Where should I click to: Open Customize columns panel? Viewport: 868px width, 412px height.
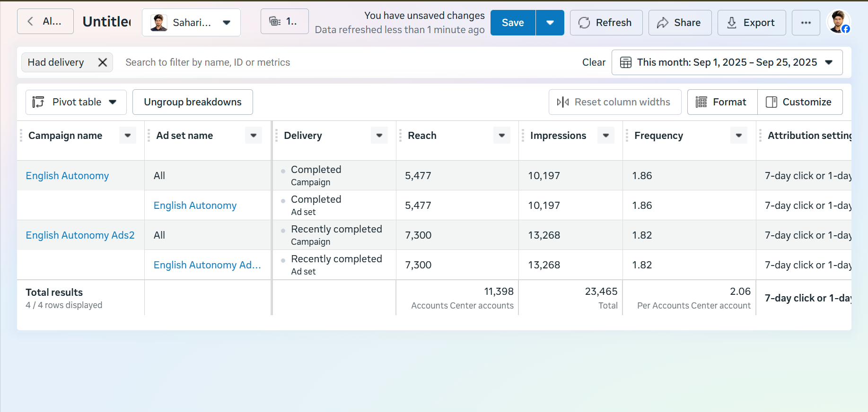tap(799, 102)
